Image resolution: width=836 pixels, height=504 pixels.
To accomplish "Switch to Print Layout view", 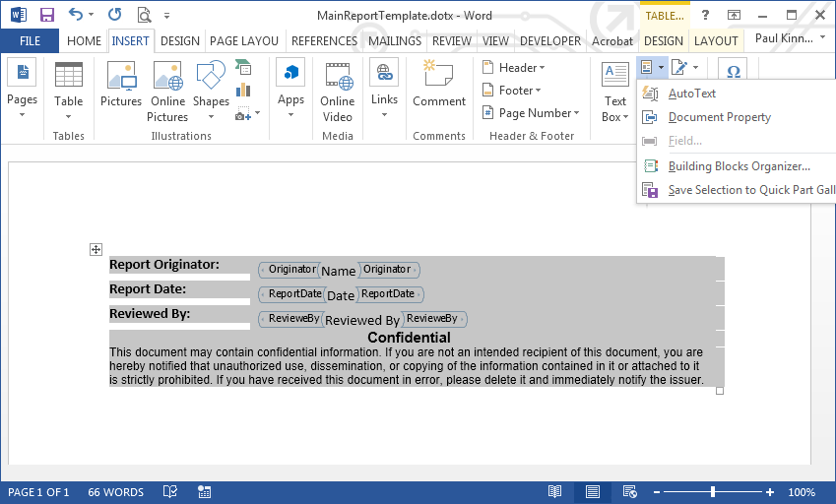I will pyautogui.click(x=593, y=492).
